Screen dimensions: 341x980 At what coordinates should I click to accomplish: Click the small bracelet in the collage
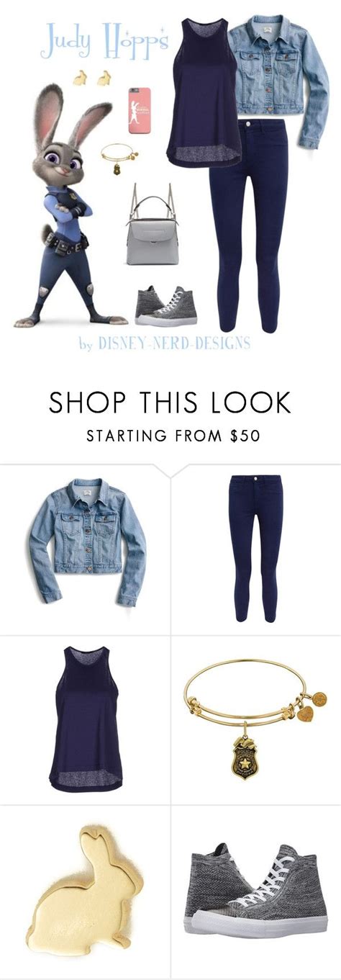click(119, 158)
